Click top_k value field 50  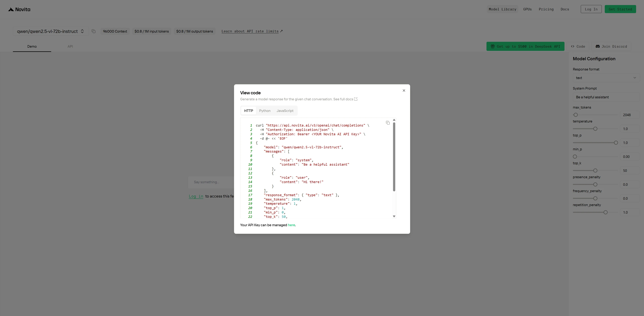pos(630,171)
